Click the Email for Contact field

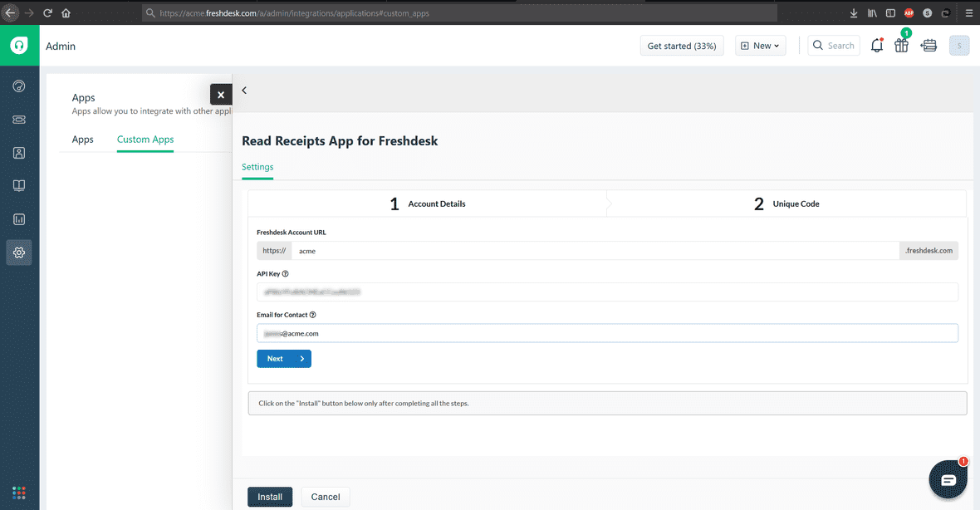(x=607, y=334)
